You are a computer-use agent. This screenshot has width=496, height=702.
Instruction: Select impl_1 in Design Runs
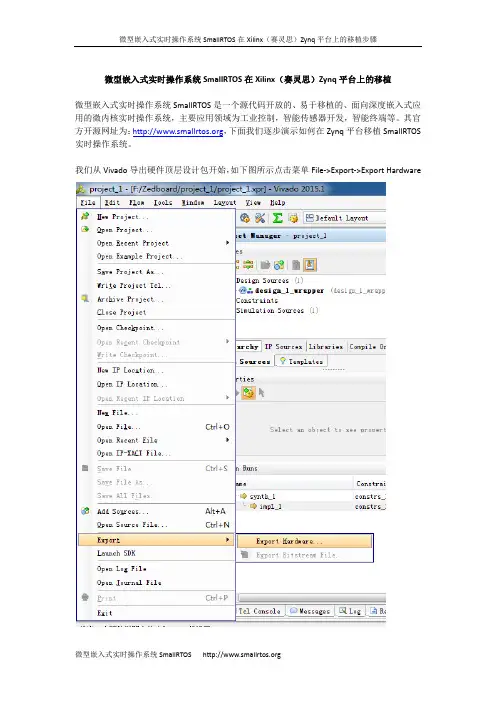pos(270,506)
